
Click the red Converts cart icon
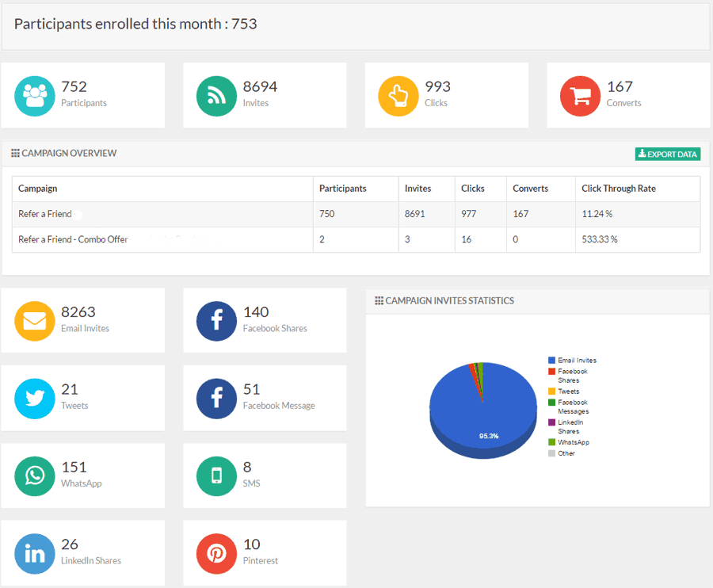click(580, 96)
